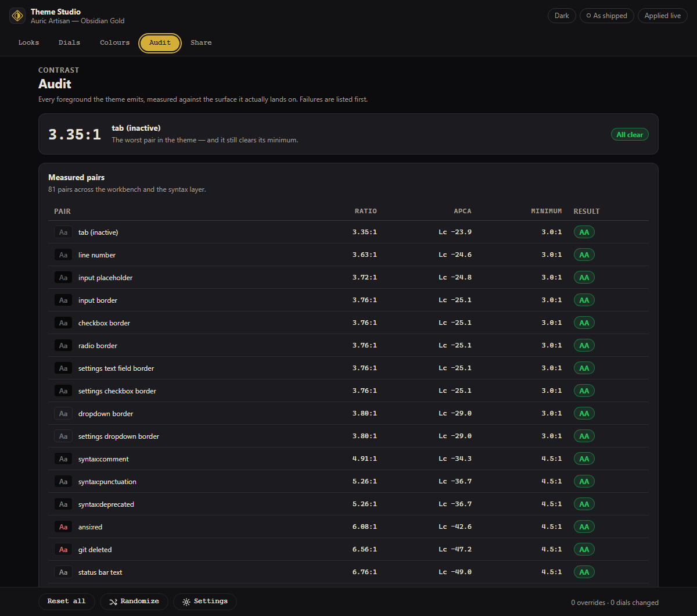Select the 'ansi:red' row label
Viewport: 697px width, 616px height.
pyautogui.click(x=90, y=527)
